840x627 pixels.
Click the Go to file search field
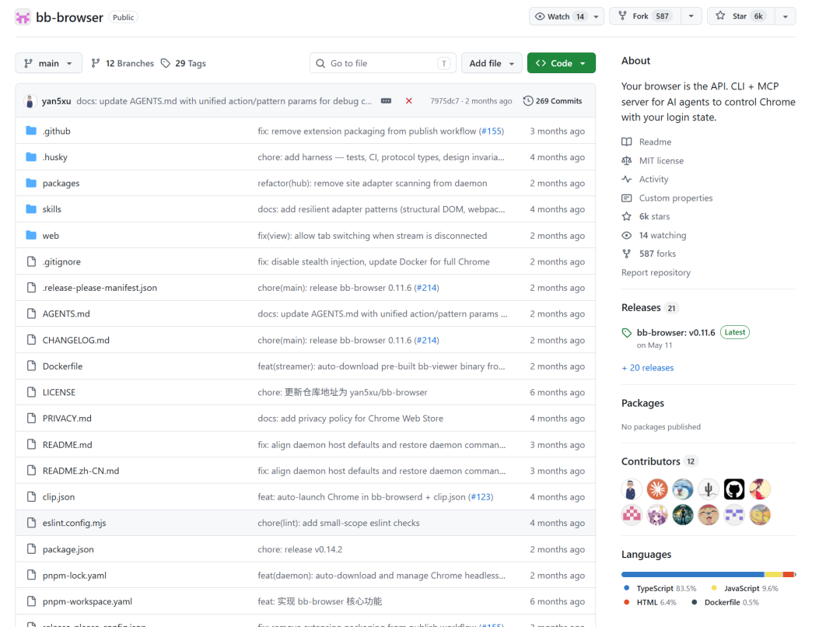pos(383,63)
